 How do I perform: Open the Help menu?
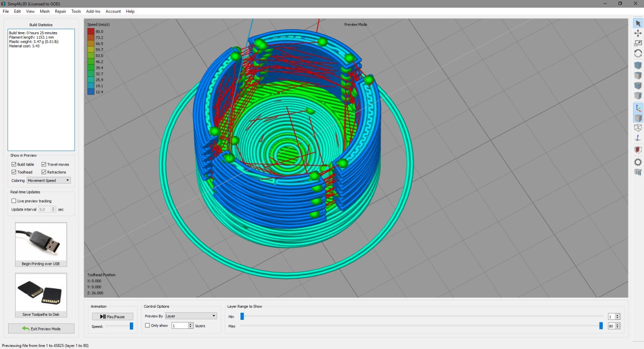(130, 11)
